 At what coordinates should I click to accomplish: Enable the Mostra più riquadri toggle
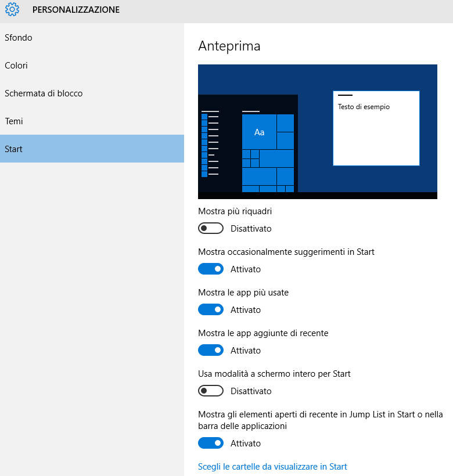pyautogui.click(x=211, y=228)
